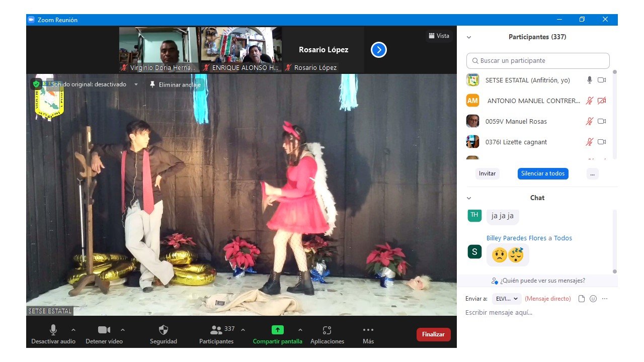Click the green encryption shield icon
This screenshot has width=644, height=362.
36,84
